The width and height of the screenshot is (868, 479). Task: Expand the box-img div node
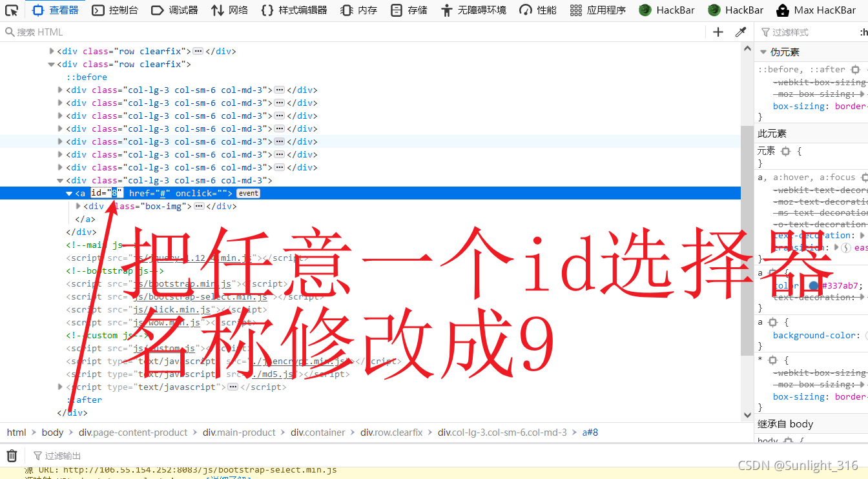coord(78,206)
